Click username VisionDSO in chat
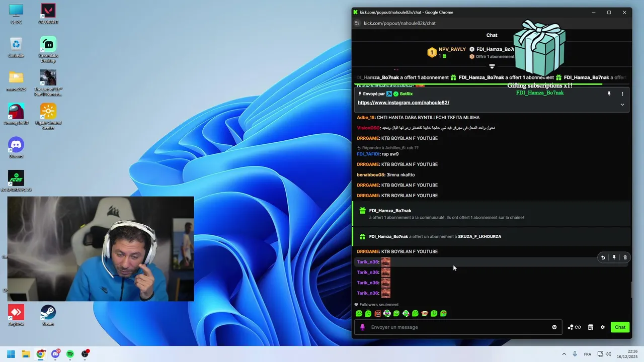644x362 pixels. [368, 128]
